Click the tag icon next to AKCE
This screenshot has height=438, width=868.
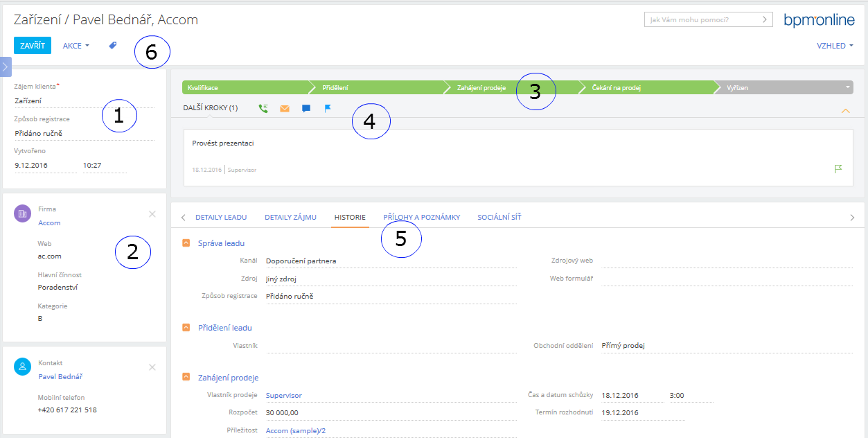113,45
